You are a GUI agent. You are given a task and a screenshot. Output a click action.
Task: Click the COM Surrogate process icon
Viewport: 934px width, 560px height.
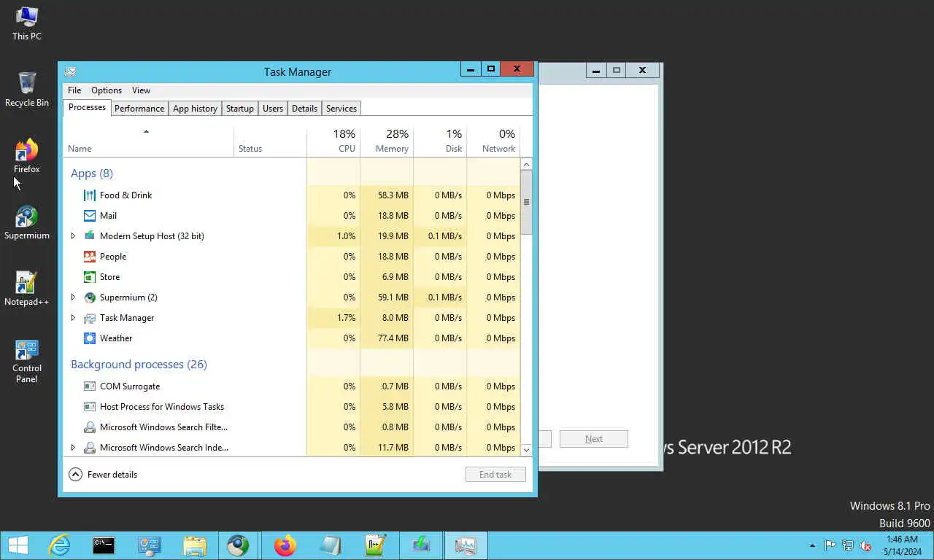pyautogui.click(x=90, y=386)
